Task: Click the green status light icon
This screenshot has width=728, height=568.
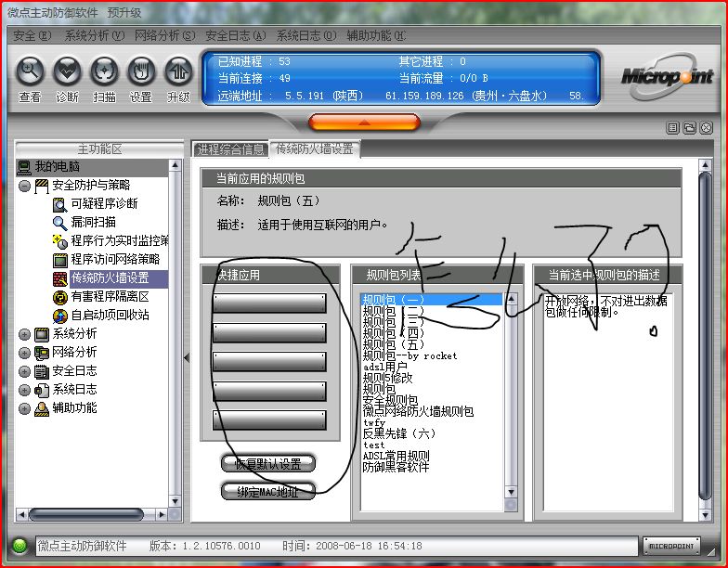Action: 19,546
